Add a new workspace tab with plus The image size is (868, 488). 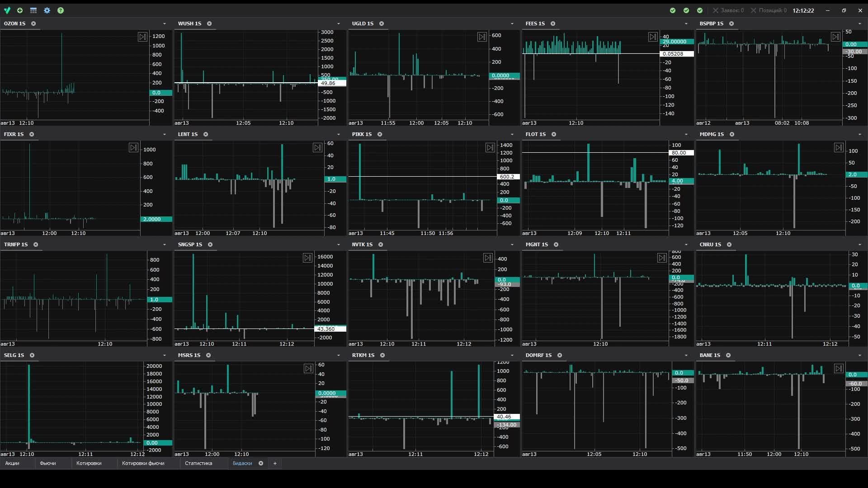(x=275, y=463)
